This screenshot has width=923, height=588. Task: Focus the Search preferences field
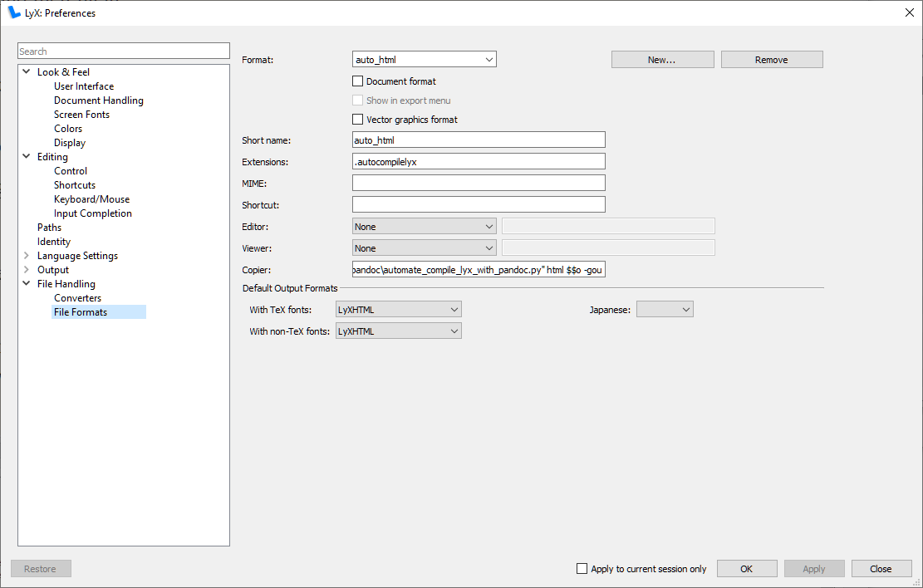(x=124, y=51)
